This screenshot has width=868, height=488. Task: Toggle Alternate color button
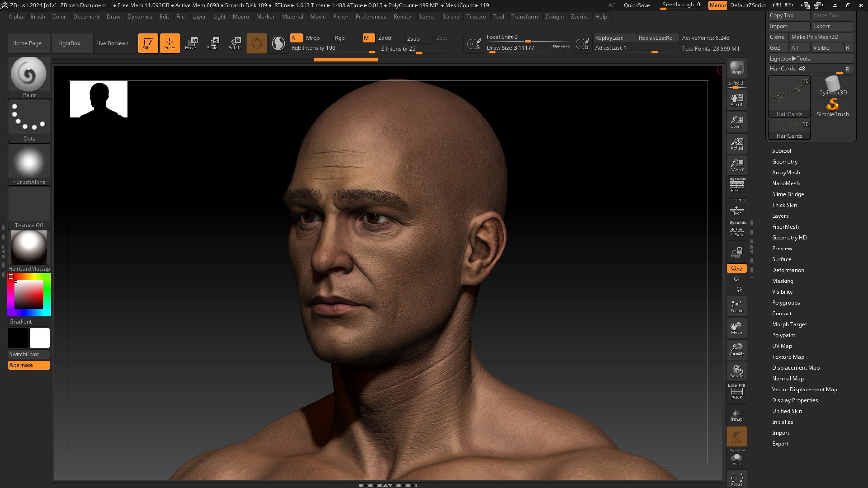pos(29,365)
